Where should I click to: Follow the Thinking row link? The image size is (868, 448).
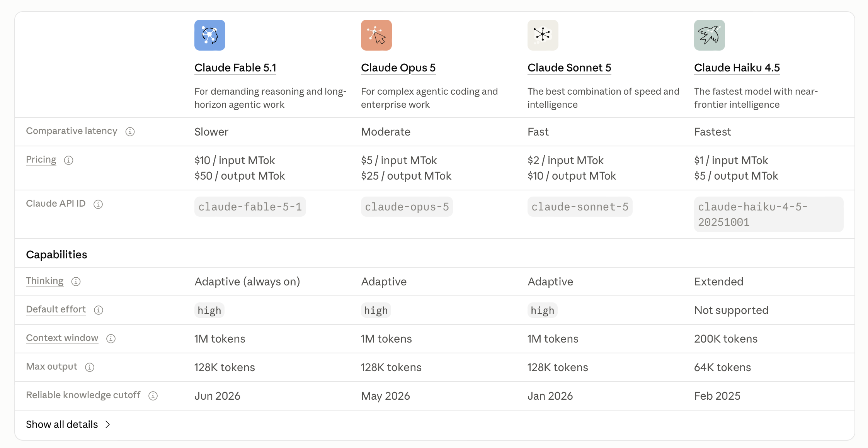(x=44, y=281)
